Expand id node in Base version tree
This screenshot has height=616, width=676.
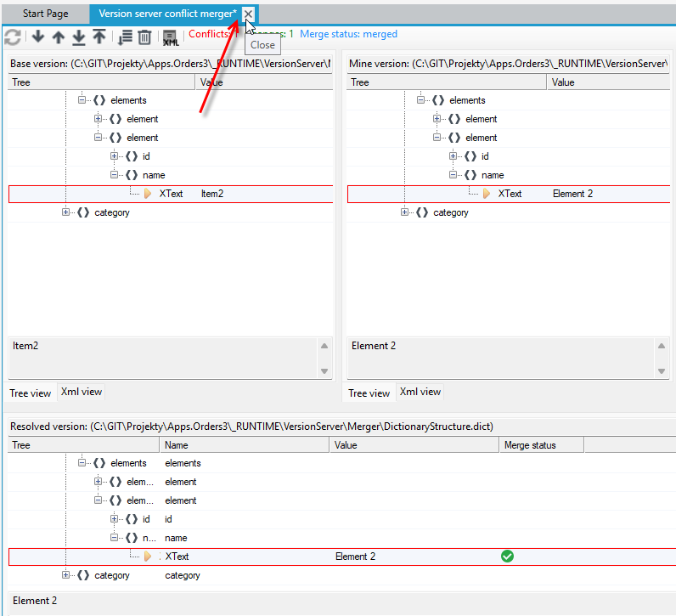[x=114, y=155]
